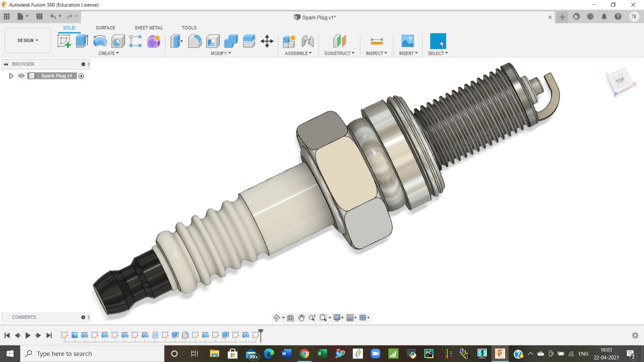Open the DESIGN workspace dropdown
Image resolution: width=644 pixels, height=362 pixels.
coord(28,40)
